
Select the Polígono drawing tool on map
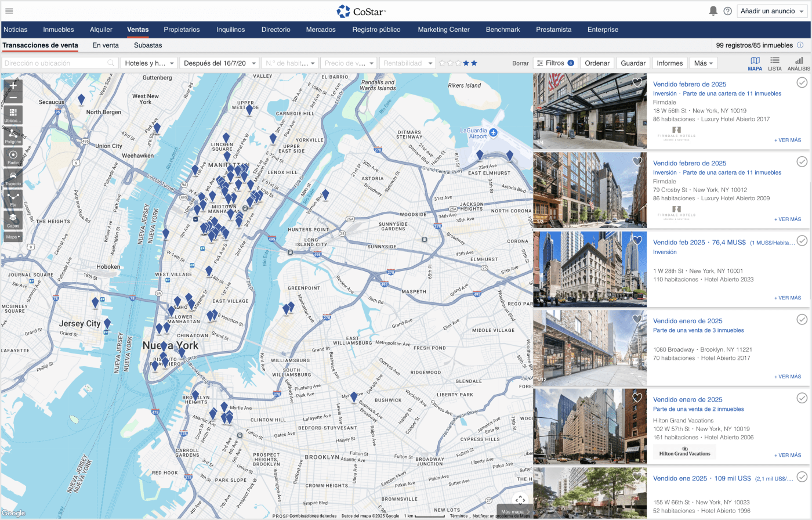click(13, 135)
